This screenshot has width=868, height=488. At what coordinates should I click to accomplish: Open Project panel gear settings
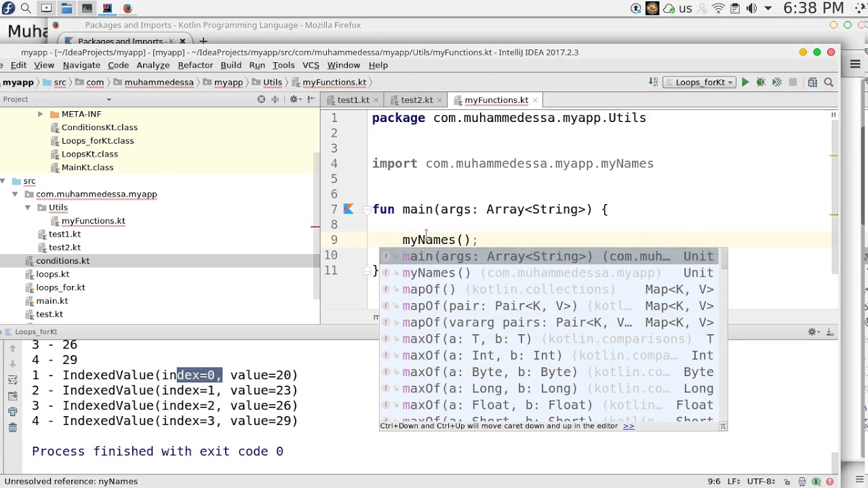coord(294,100)
